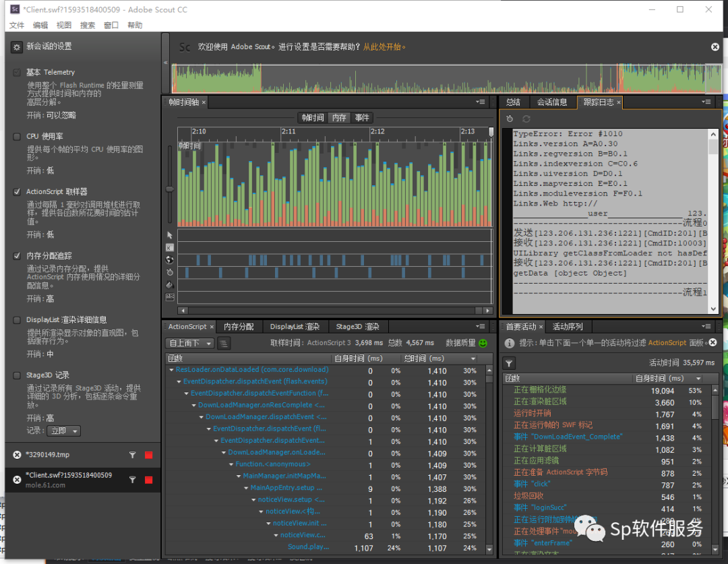The height and width of the screenshot is (564, 728).
Task: Toggle the 基本 Telemetry checkbox
Action: 17,72
